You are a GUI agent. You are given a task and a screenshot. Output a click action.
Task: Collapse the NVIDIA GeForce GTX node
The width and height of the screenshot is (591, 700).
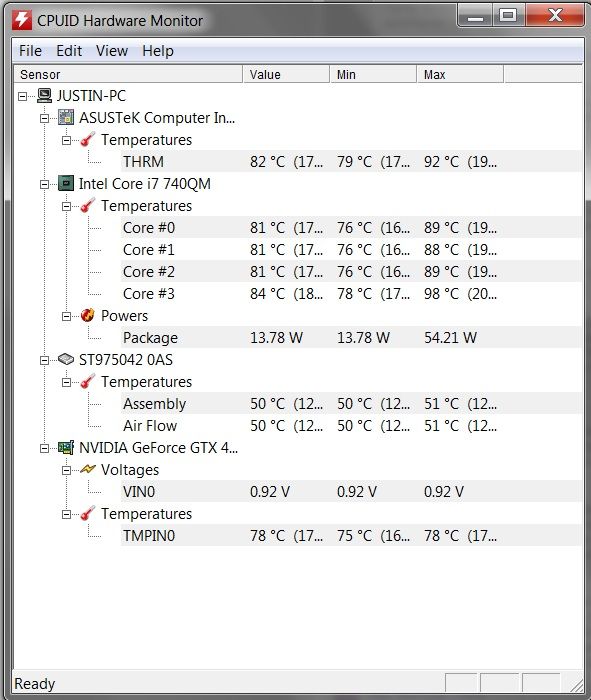pyautogui.click(x=44, y=448)
